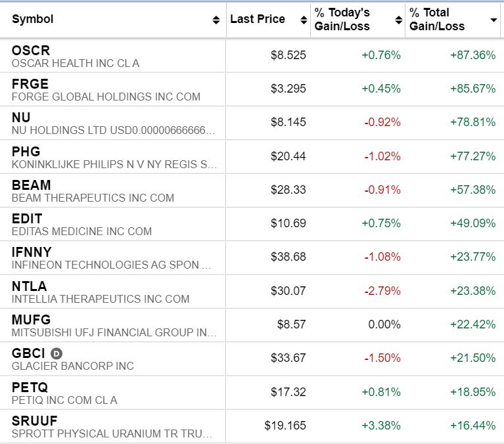Sort by % Today's Gain/Loss arrows
This screenshot has height=444, width=504.
pos(398,20)
